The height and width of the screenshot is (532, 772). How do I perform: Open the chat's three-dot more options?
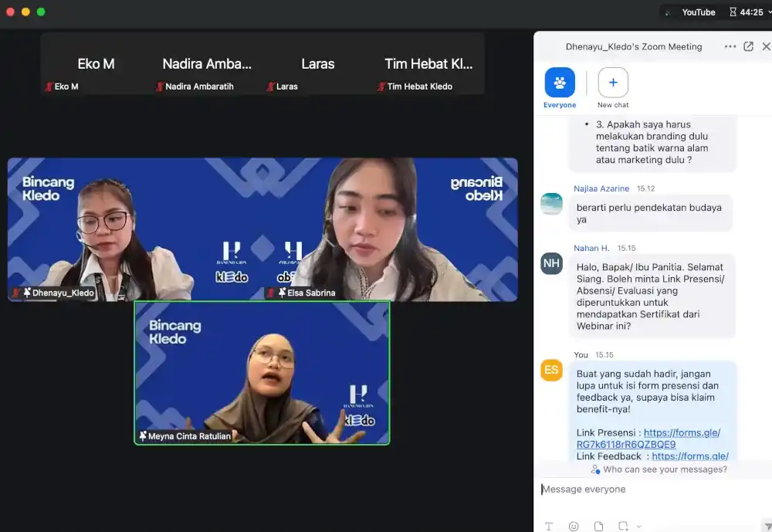coord(730,46)
